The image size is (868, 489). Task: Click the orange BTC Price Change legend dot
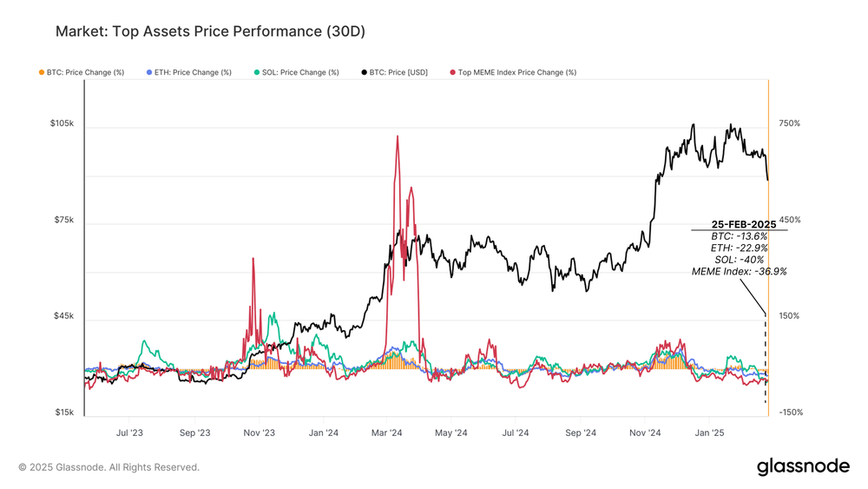tap(42, 73)
